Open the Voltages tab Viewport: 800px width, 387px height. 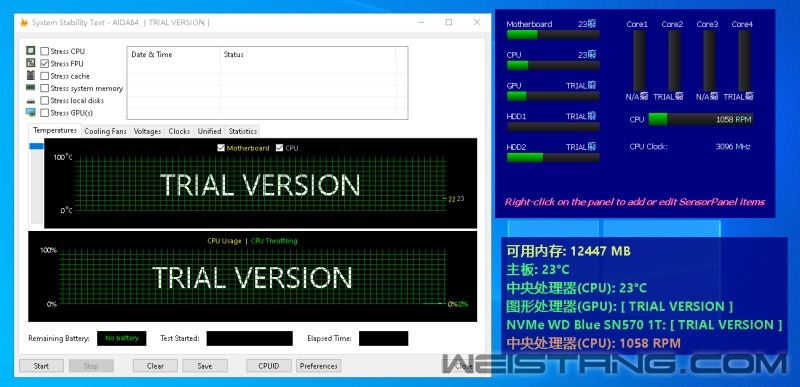pyautogui.click(x=147, y=131)
